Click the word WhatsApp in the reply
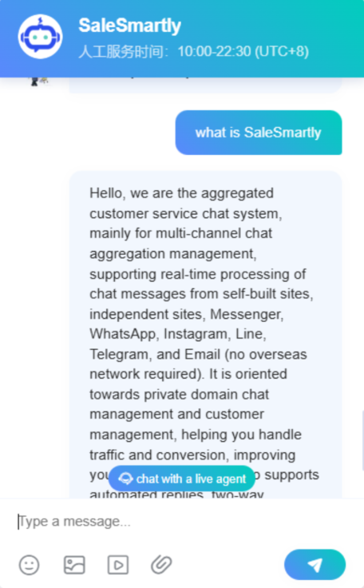 [x=123, y=334]
